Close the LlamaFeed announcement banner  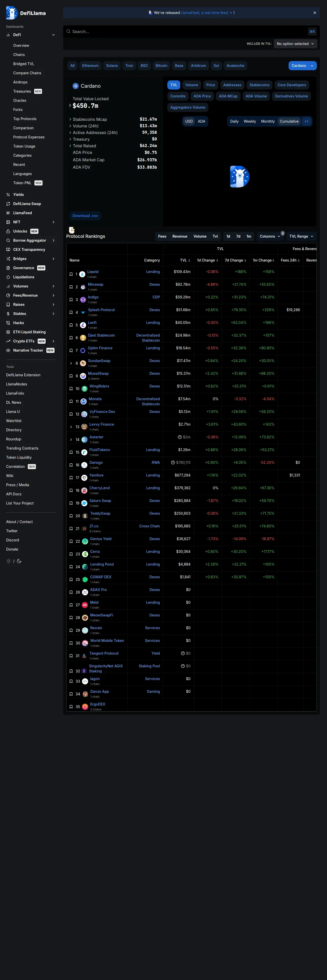tap(315, 13)
